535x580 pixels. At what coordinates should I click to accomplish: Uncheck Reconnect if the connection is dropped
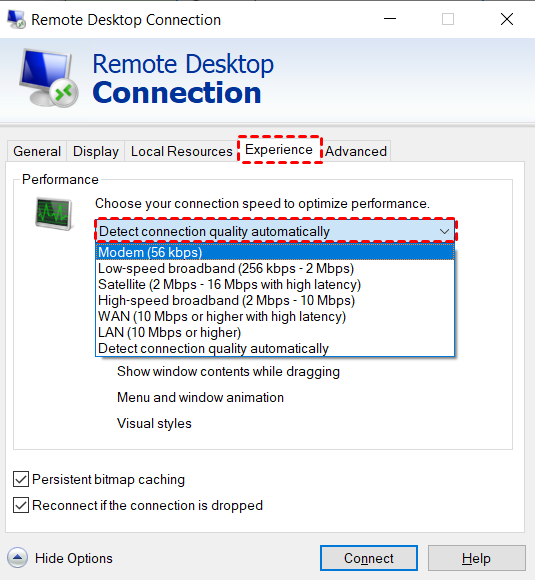[21, 505]
